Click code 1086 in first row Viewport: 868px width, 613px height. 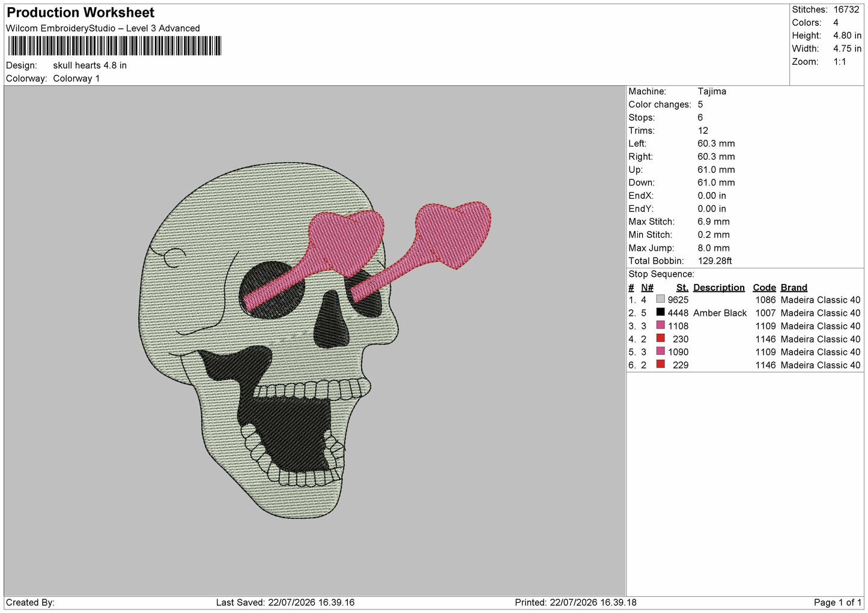(765, 300)
